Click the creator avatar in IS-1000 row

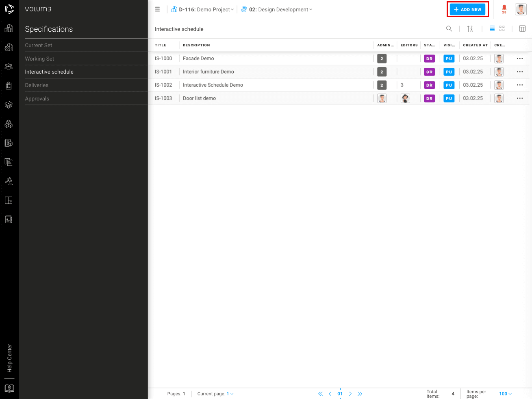[x=499, y=59]
